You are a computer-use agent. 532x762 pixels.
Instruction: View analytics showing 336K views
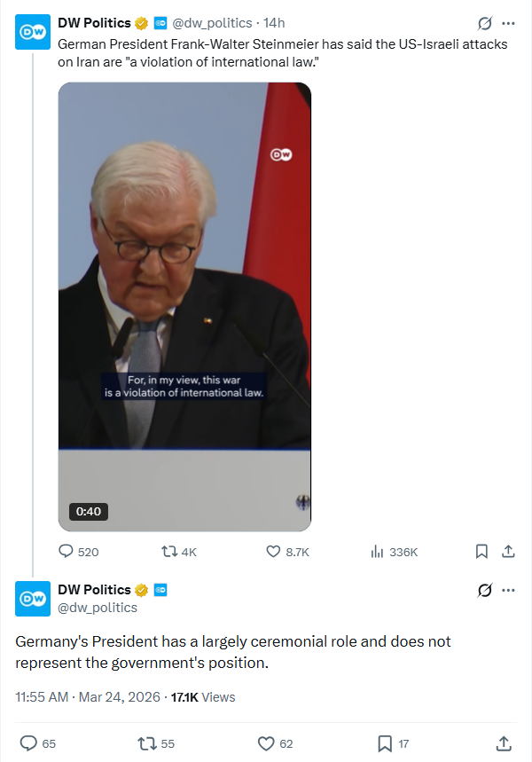376,551
